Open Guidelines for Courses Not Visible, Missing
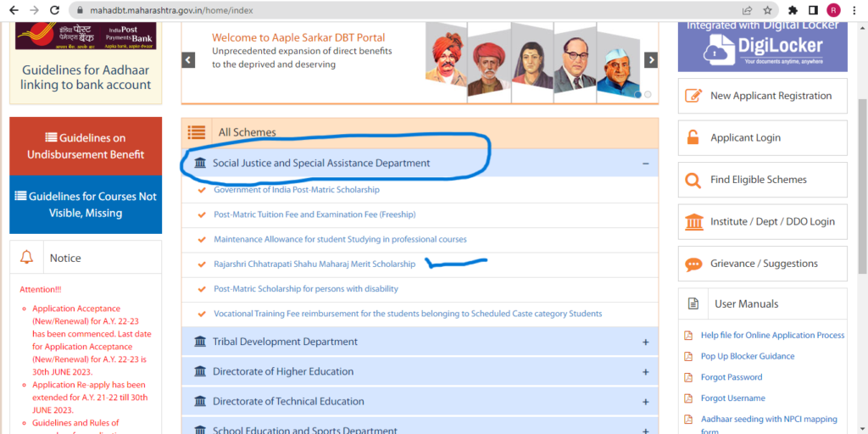 click(x=86, y=205)
